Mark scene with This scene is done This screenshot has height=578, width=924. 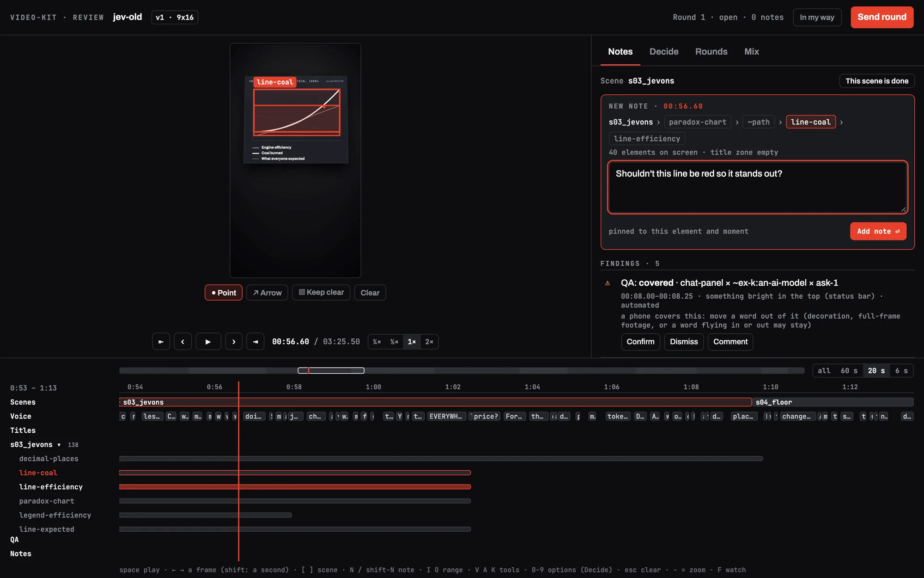(x=876, y=81)
